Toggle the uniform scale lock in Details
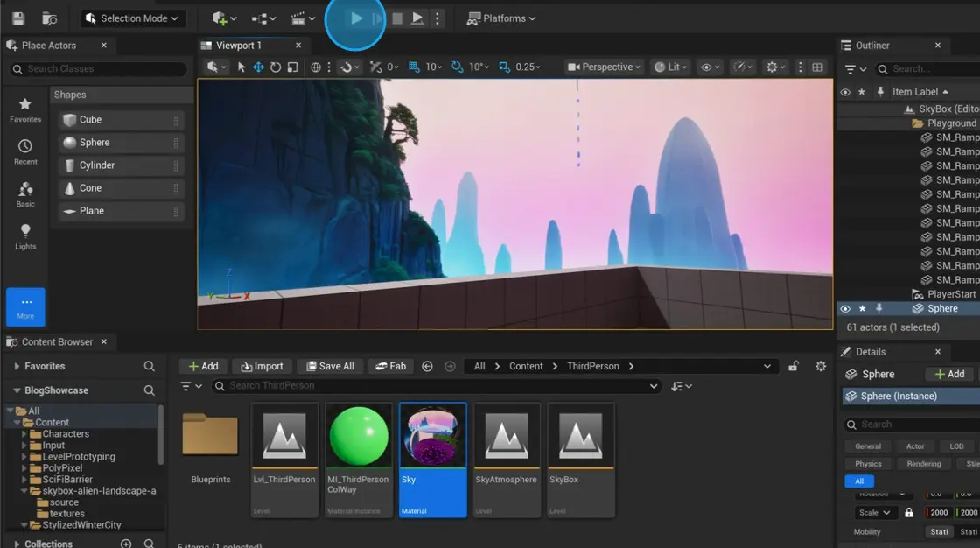The width and height of the screenshot is (980, 548). (909, 512)
